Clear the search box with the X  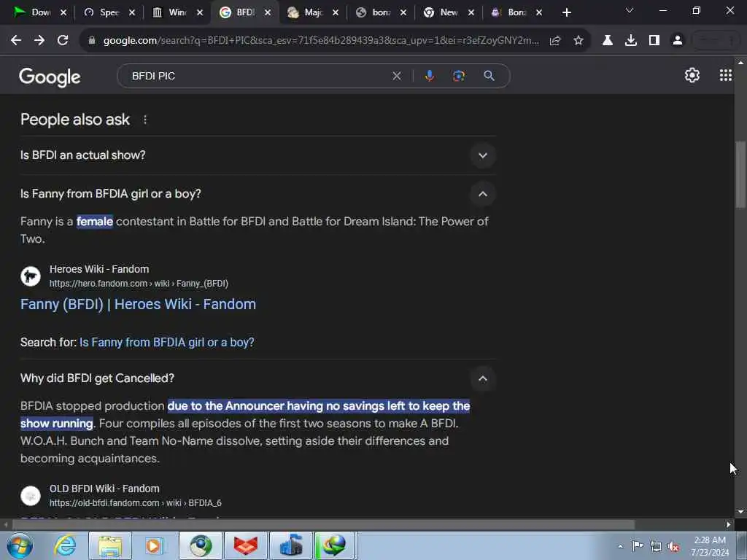[x=396, y=76]
